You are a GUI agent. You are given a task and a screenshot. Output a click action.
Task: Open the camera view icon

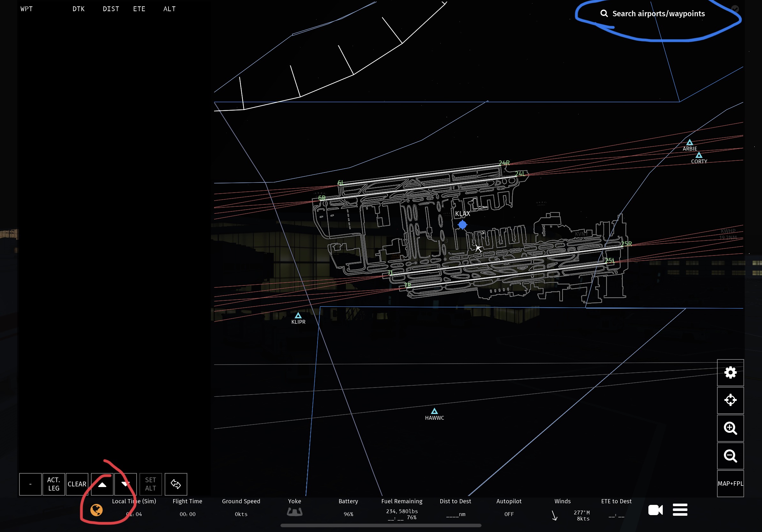pos(655,510)
